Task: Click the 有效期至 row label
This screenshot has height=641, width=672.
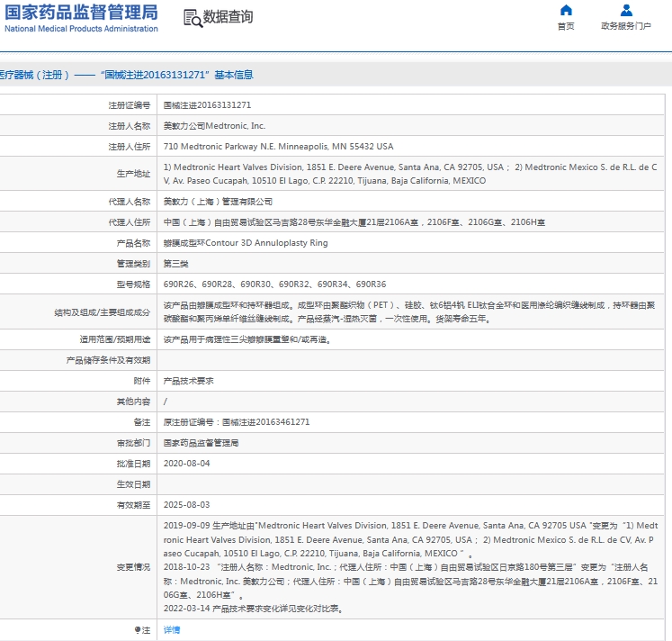Action: click(133, 505)
